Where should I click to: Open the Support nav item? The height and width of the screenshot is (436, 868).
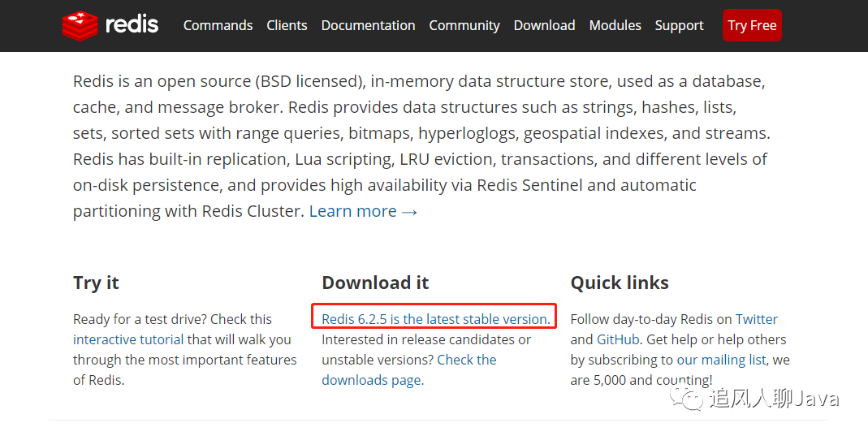click(680, 25)
